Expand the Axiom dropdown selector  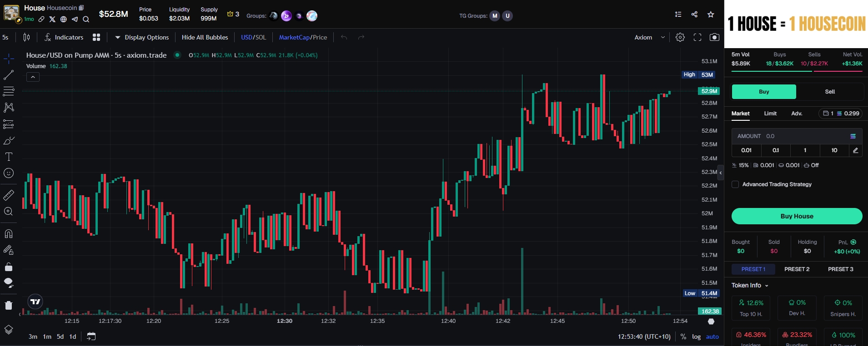point(649,37)
